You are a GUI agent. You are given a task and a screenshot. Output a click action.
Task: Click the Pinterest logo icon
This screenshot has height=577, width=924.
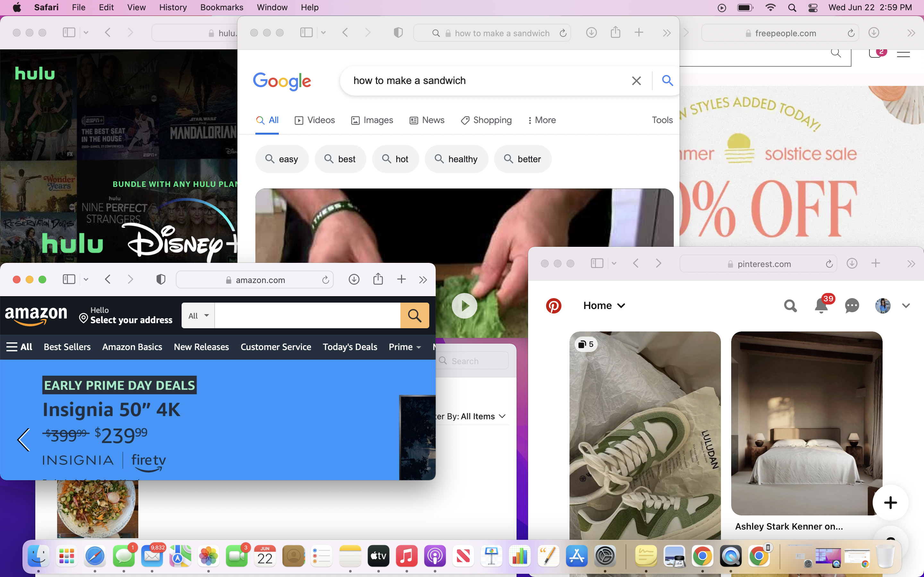[x=553, y=306]
